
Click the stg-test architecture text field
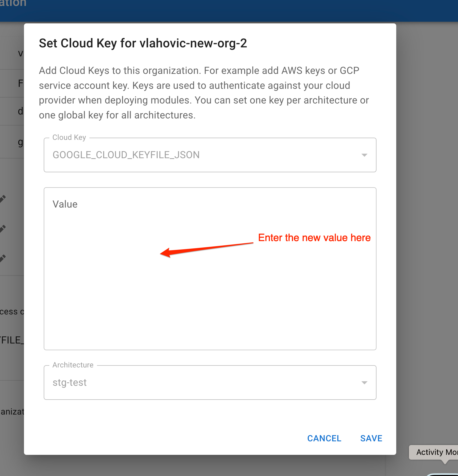pos(70,382)
